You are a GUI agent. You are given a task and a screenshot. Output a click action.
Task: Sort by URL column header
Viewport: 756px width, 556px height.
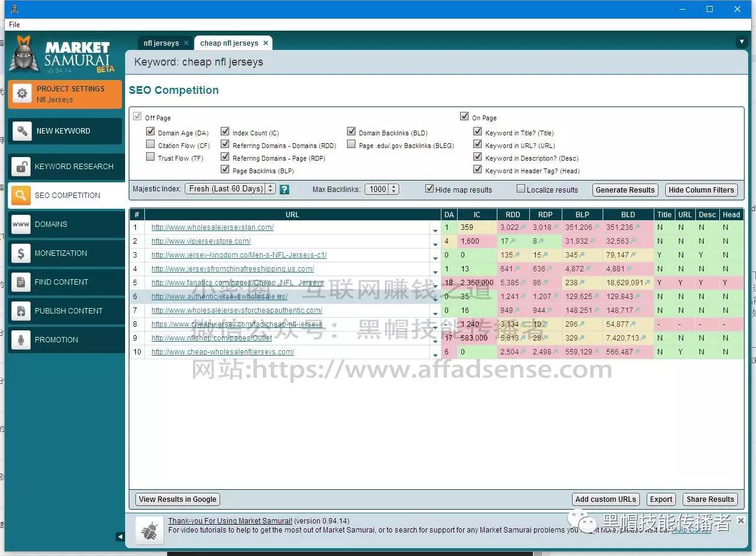(292, 214)
